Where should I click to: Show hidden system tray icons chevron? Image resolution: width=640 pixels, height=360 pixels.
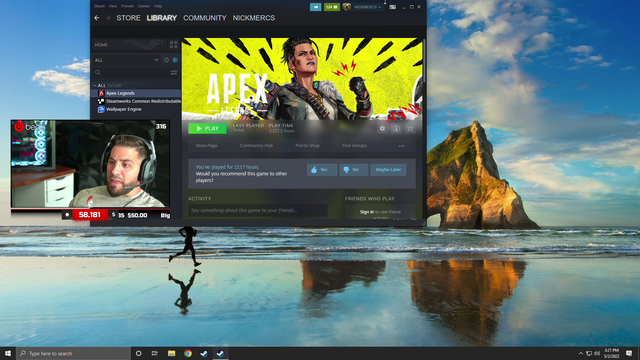pos(581,353)
